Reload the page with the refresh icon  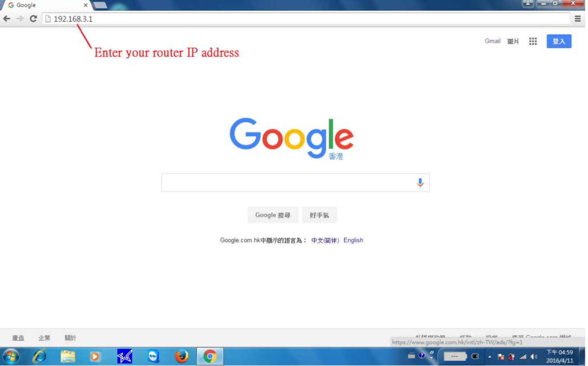(33, 19)
